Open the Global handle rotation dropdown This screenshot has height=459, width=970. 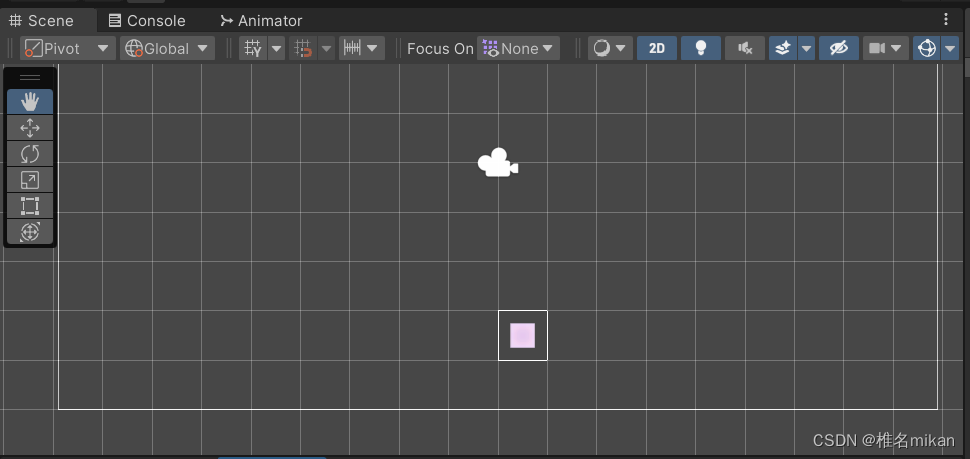coord(167,48)
